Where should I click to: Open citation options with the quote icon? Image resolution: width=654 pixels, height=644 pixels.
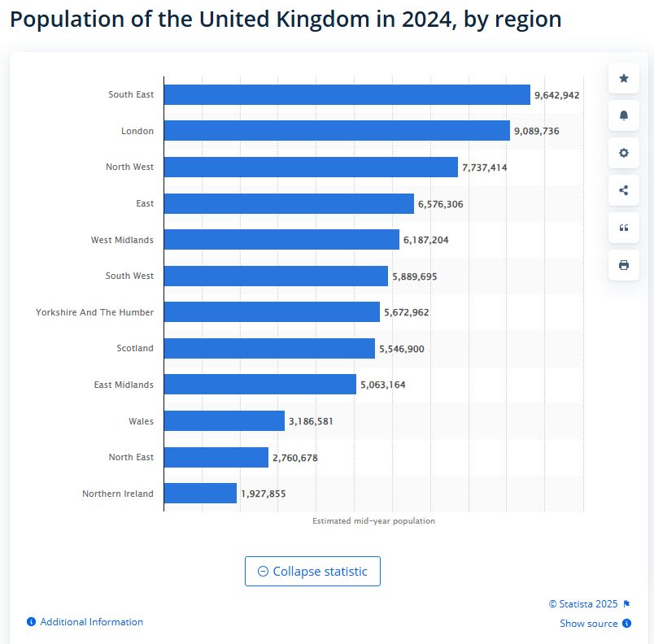tap(623, 227)
